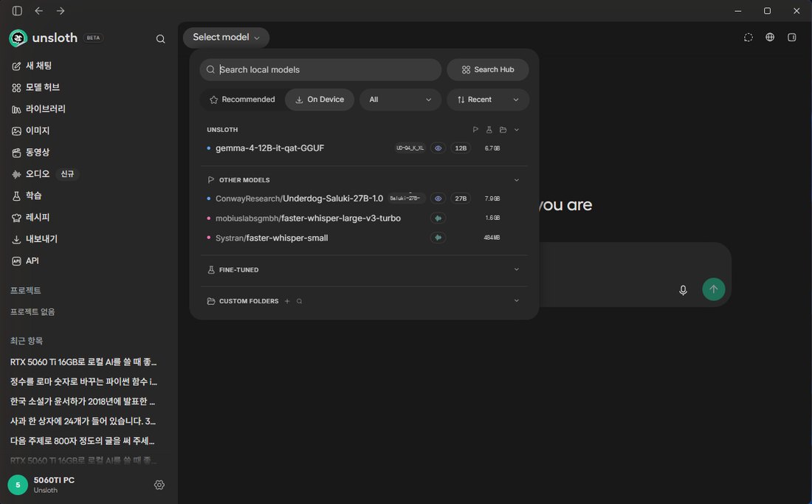Viewport: 812px width, 504px height.
Task: Add a custom folder with plus icon
Action: 287,301
